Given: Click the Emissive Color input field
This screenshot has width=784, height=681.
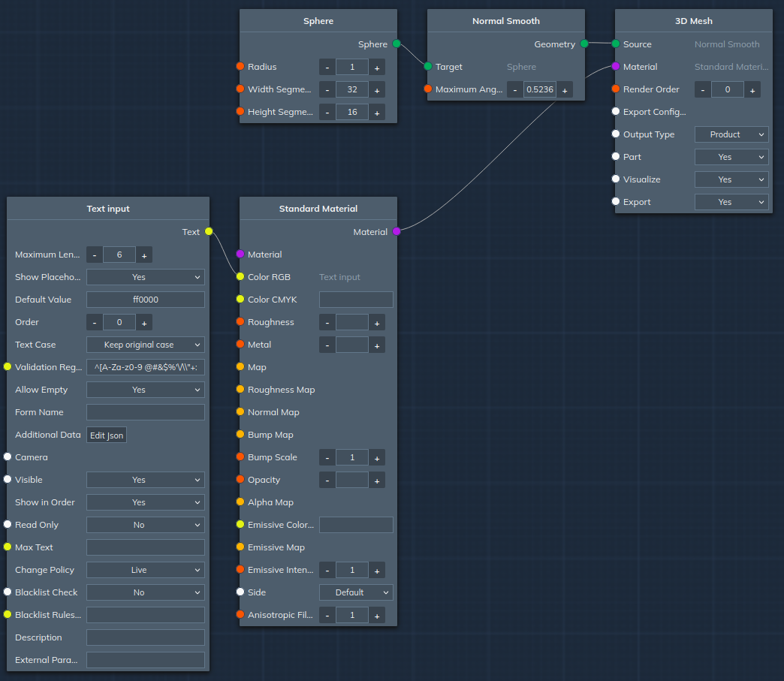Looking at the screenshot, I should click(356, 525).
